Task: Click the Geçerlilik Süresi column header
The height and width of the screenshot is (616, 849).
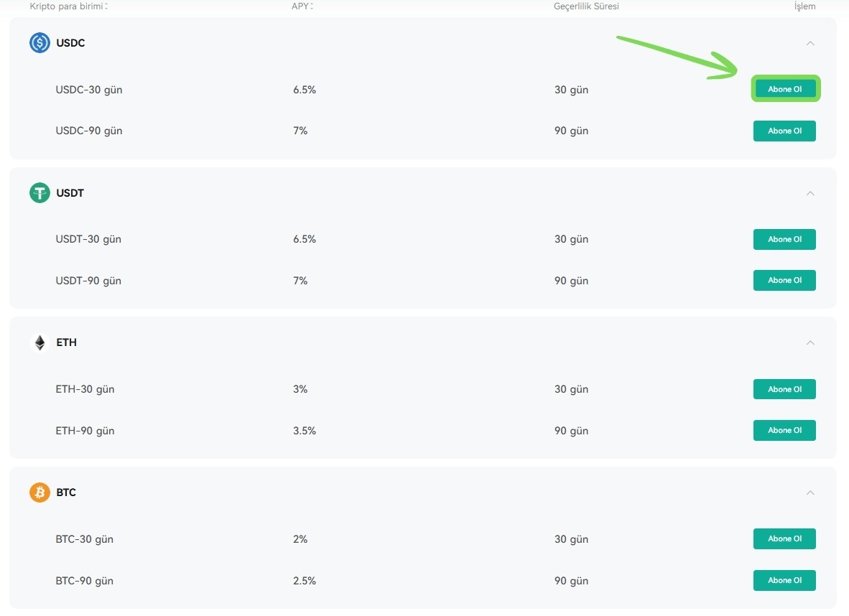Action: click(x=586, y=6)
